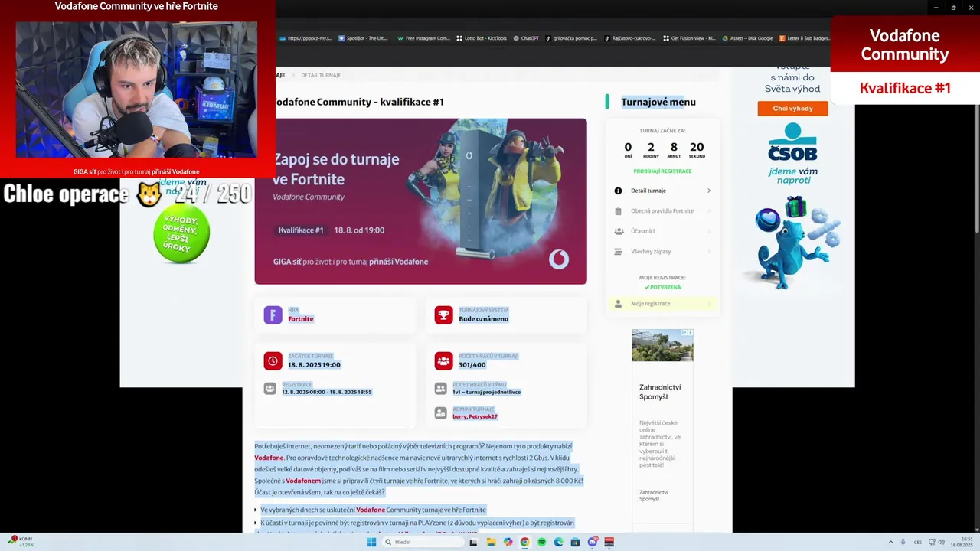
Task: Open Spotify from the taskbar
Action: pyautogui.click(x=541, y=542)
